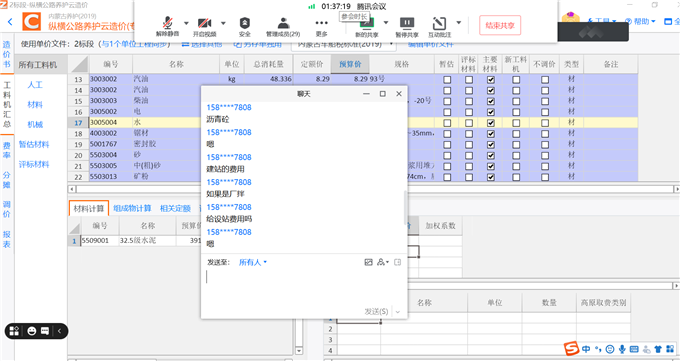Select 评标材料 in left category list
This screenshot has height=361, width=680.
click(x=34, y=164)
